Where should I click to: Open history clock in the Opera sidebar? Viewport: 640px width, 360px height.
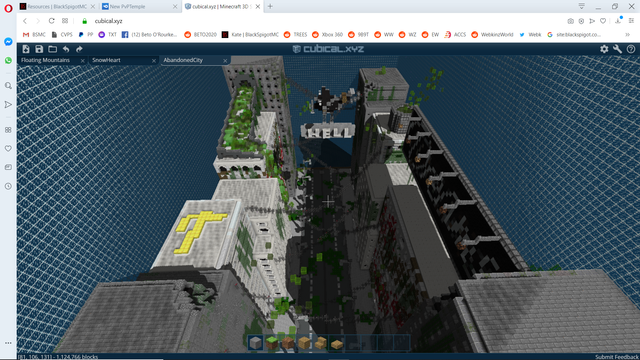click(x=8, y=186)
